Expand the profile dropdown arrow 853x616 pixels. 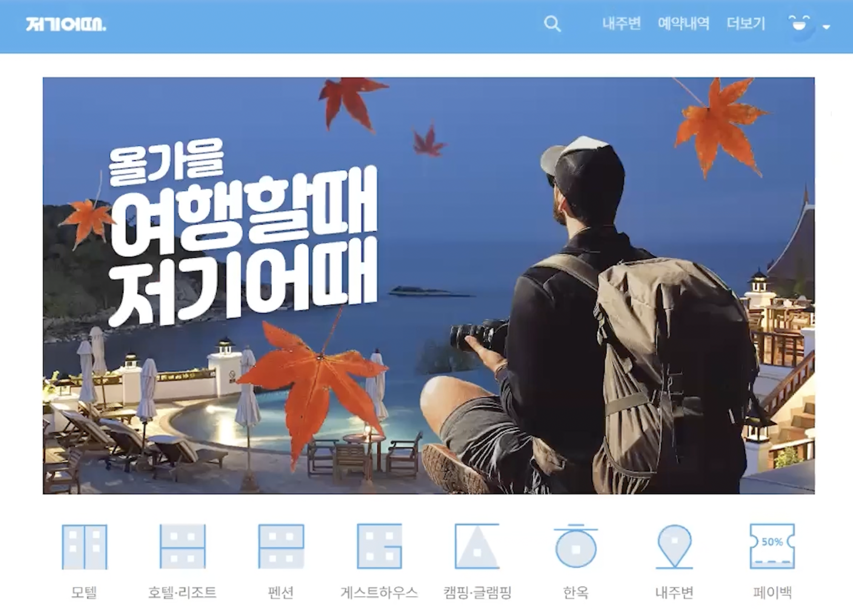[x=826, y=27]
